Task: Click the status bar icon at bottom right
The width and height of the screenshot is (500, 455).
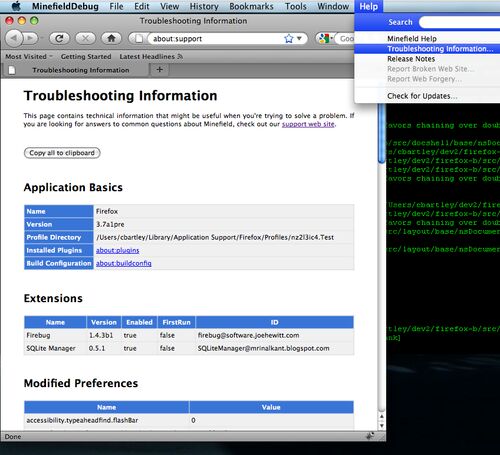Action: (x=370, y=436)
